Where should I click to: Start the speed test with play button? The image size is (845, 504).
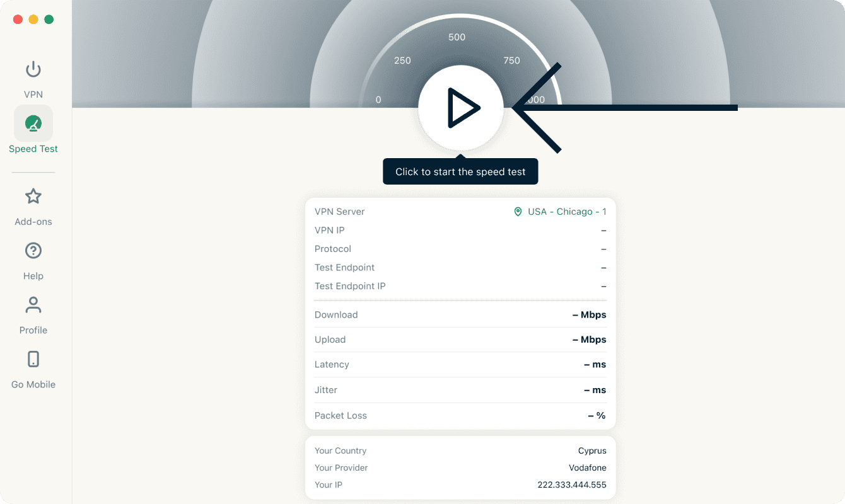click(x=461, y=108)
